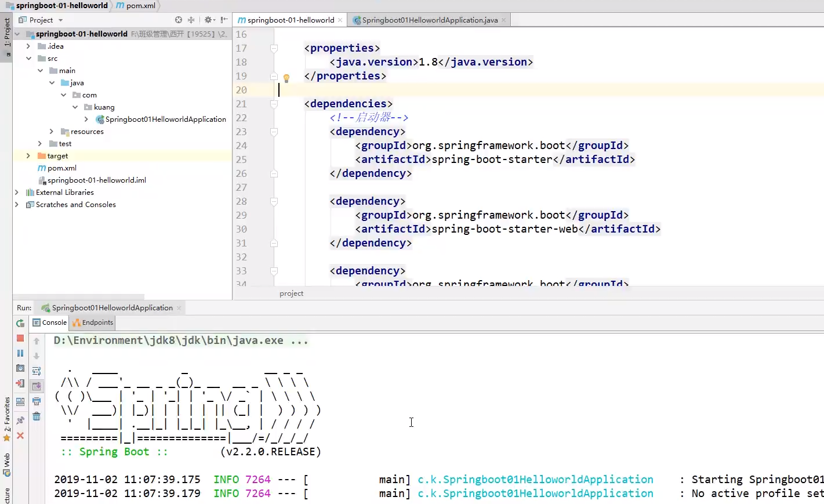The width and height of the screenshot is (824, 504).
Task: Toggle soft-wrap in the console
Action: pyautogui.click(x=37, y=371)
